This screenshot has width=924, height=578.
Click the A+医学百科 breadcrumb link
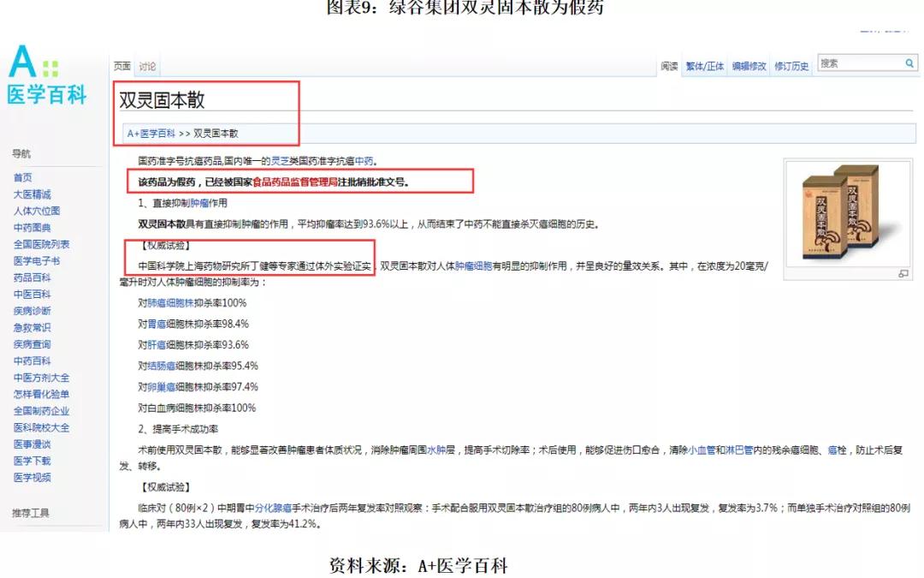(151, 134)
